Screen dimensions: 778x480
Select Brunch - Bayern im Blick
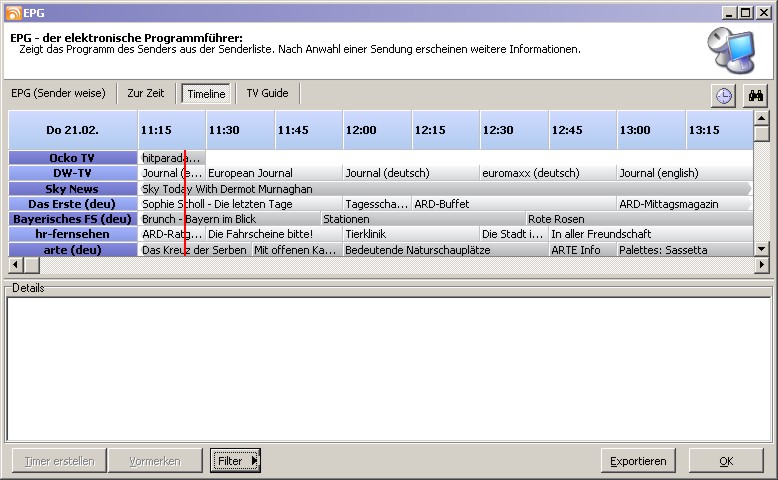coord(229,219)
